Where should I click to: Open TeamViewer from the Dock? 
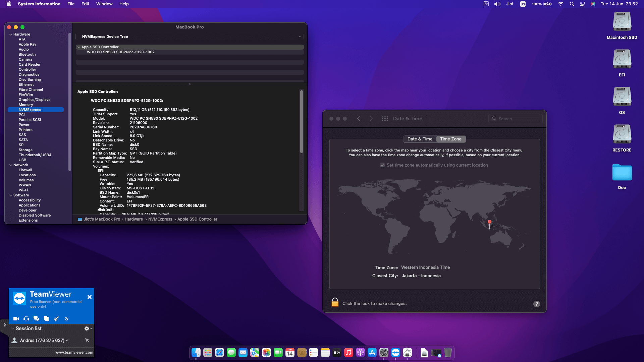pyautogui.click(x=395, y=353)
